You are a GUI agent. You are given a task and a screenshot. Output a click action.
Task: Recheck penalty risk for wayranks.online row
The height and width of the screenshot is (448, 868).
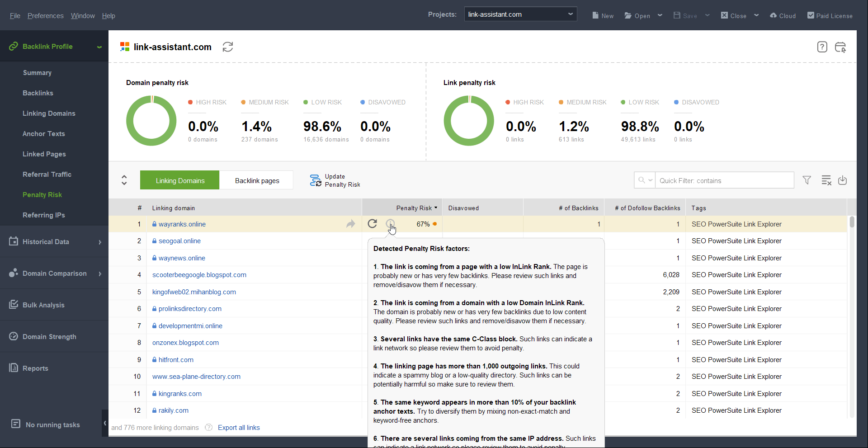tap(372, 224)
